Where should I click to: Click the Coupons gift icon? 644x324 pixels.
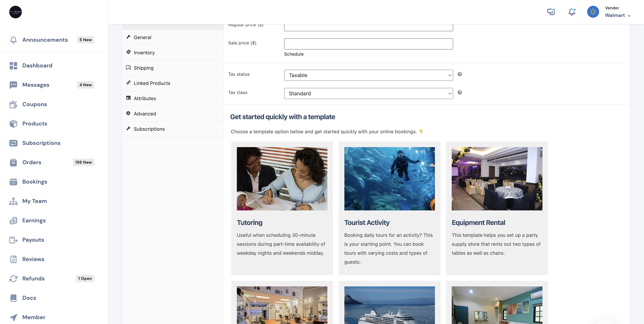[x=13, y=104]
